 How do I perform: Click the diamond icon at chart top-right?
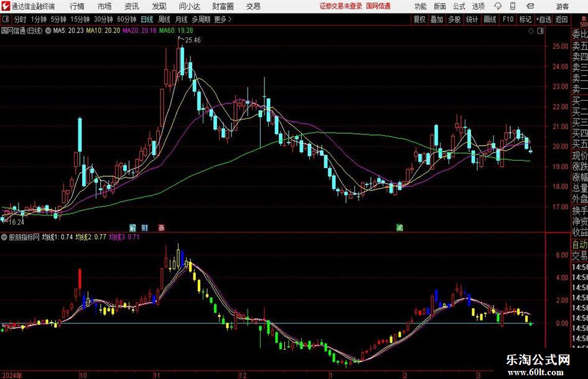(531, 31)
